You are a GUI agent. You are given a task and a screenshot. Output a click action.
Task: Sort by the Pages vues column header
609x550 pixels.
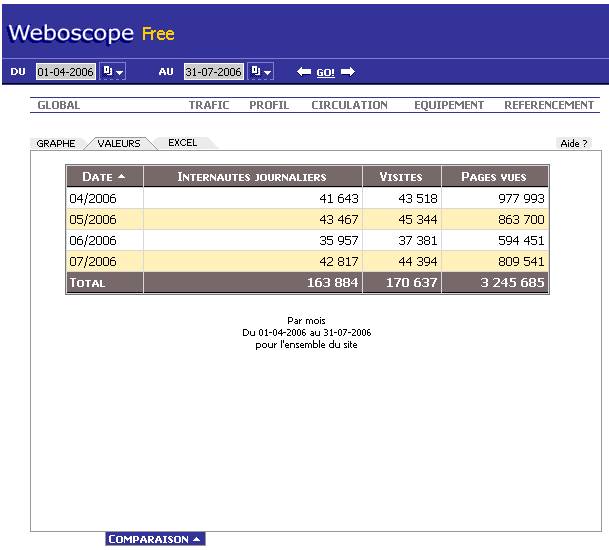[494, 177]
